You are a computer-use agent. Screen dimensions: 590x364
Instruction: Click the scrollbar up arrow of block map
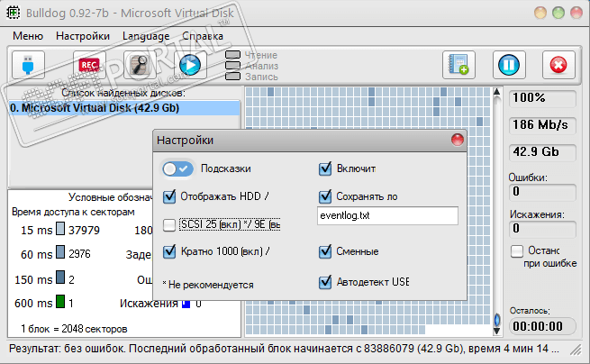pos(496,92)
